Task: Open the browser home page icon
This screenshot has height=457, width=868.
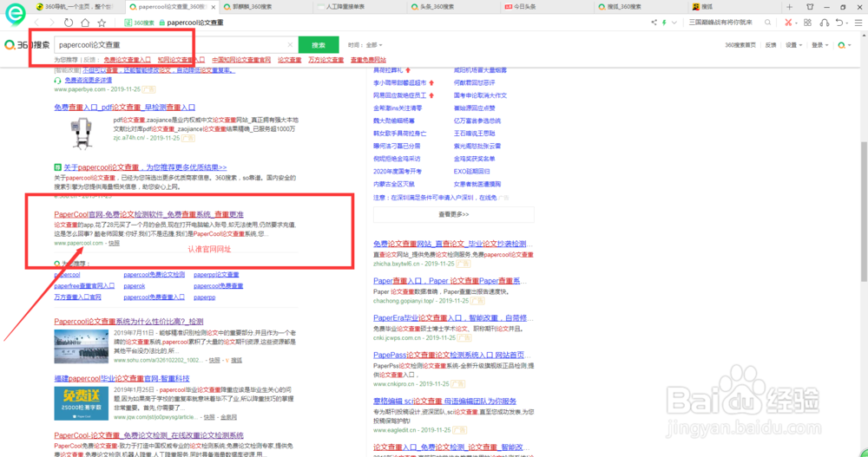Action: pos(85,23)
